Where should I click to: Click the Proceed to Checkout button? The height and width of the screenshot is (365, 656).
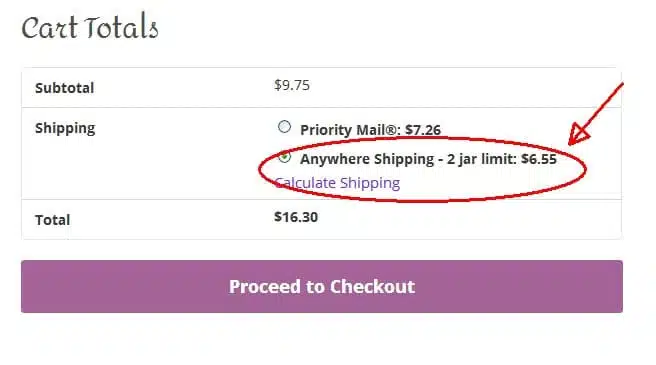tap(322, 286)
